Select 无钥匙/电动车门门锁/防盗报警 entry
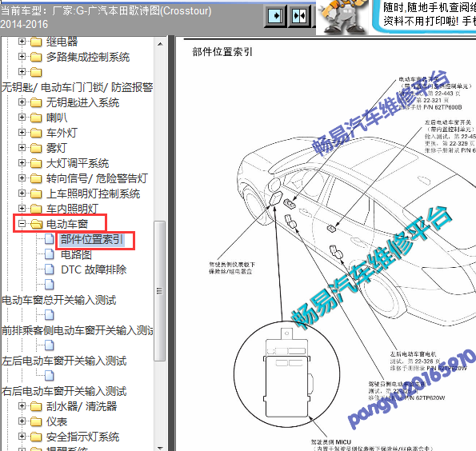476x451 pixels. (77, 87)
